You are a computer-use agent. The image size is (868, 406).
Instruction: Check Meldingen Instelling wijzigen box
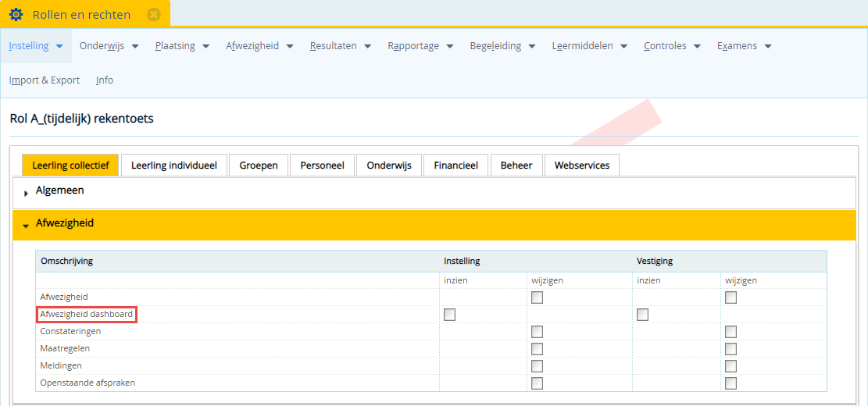point(537,366)
